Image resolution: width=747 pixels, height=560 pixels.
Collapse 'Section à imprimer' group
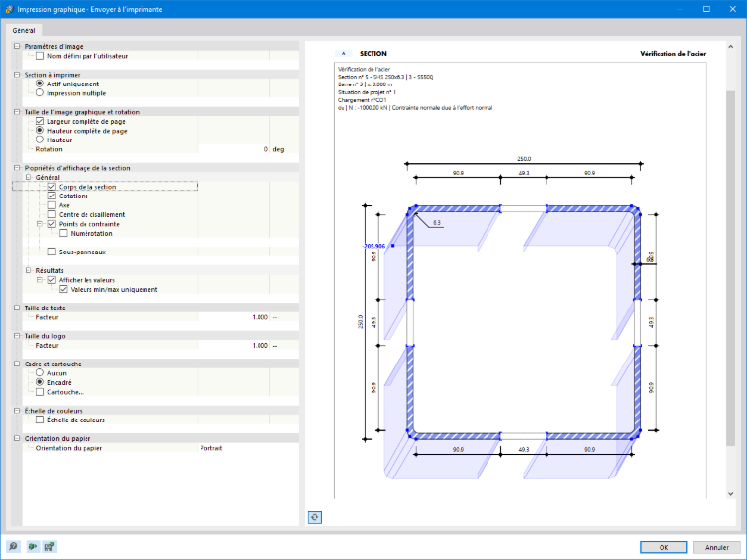click(17, 75)
